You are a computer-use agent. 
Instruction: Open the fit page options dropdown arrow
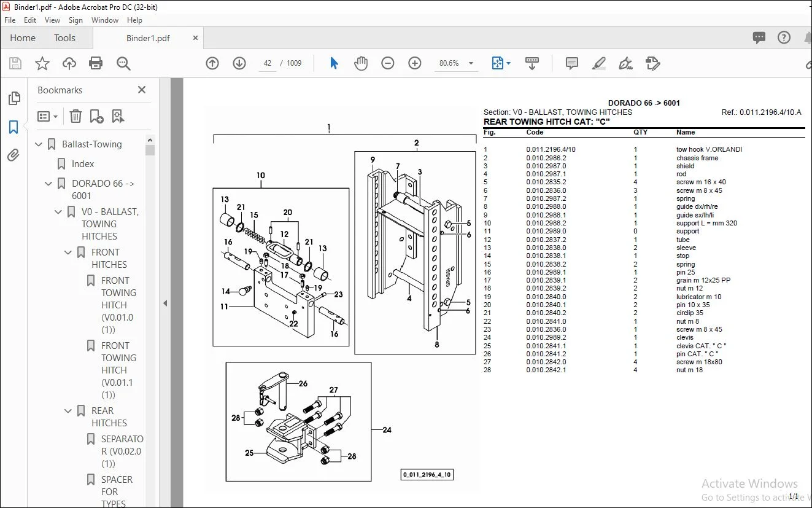[508, 64]
